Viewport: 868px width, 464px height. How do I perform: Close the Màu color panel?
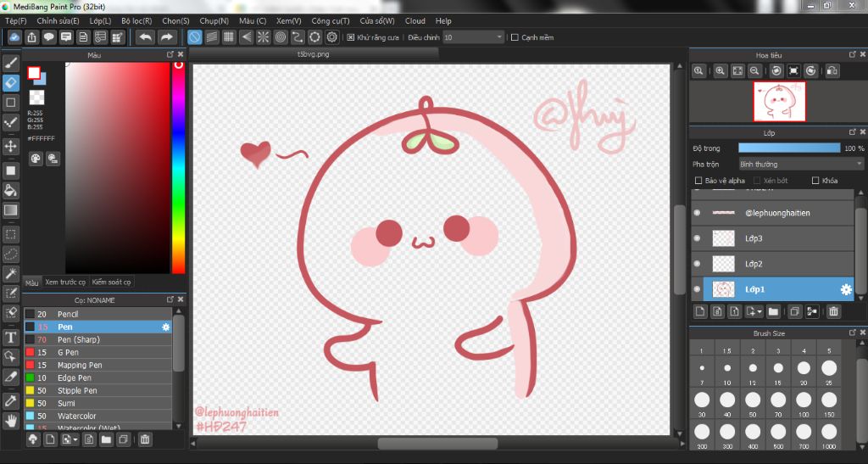[x=181, y=54]
